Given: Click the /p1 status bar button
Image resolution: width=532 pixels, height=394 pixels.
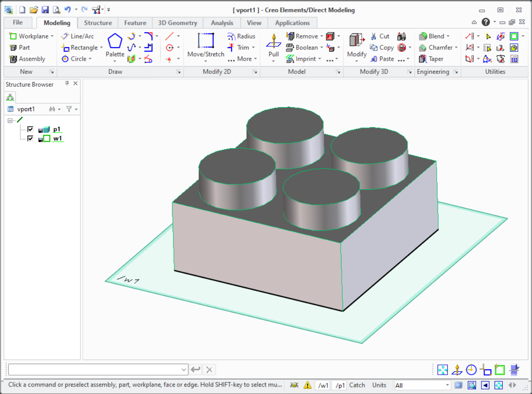Looking at the screenshot, I should coord(340,385).
